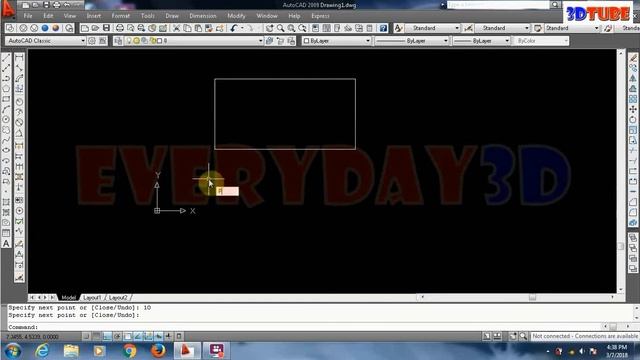
Task: Open the Help question mark icon
Action: point(383,28)
